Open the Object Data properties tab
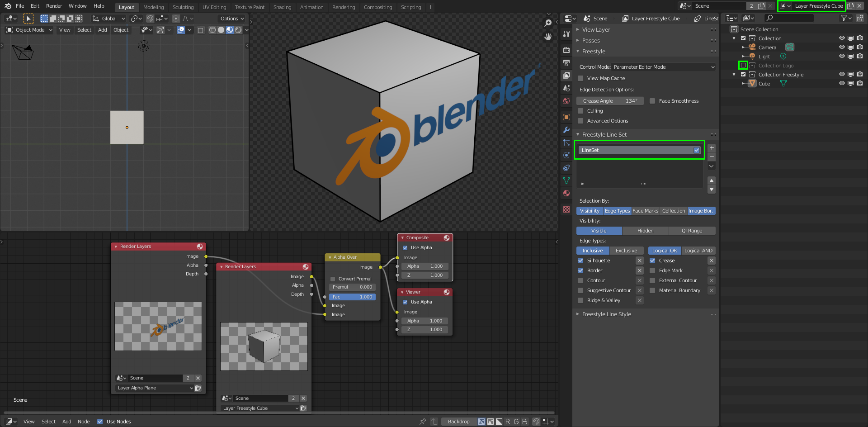 [566, 180]
